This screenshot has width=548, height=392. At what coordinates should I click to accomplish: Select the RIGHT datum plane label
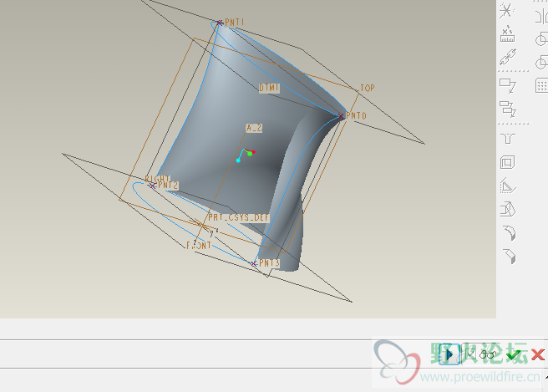(x=158, y=178)
